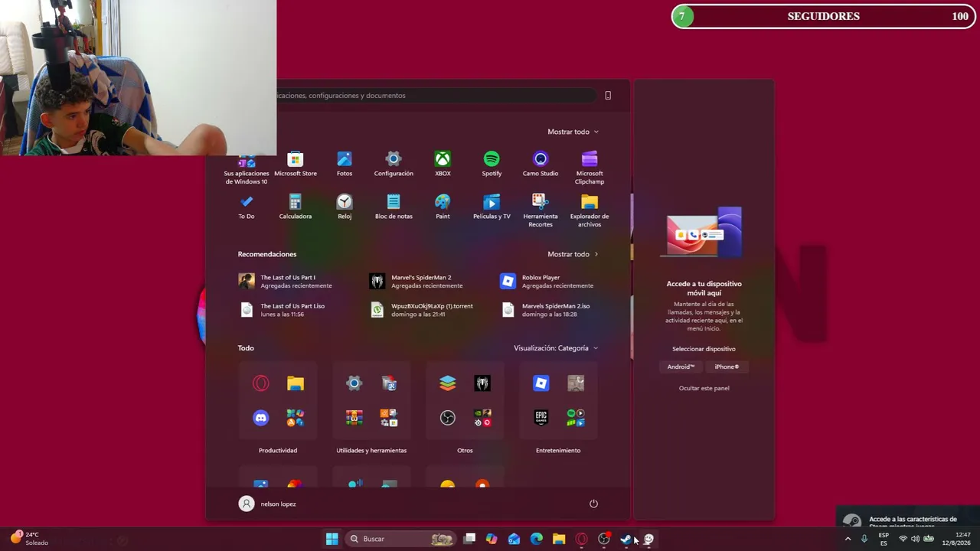Open Task View on the taskbar
Screen dimensions: 980x551
click(469, 539)
